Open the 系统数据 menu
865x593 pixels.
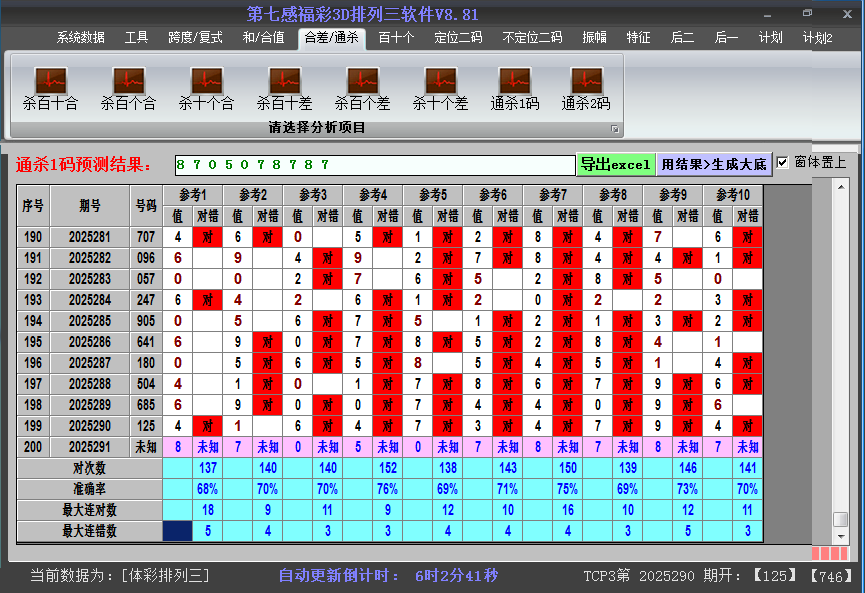tap(80, 38)
